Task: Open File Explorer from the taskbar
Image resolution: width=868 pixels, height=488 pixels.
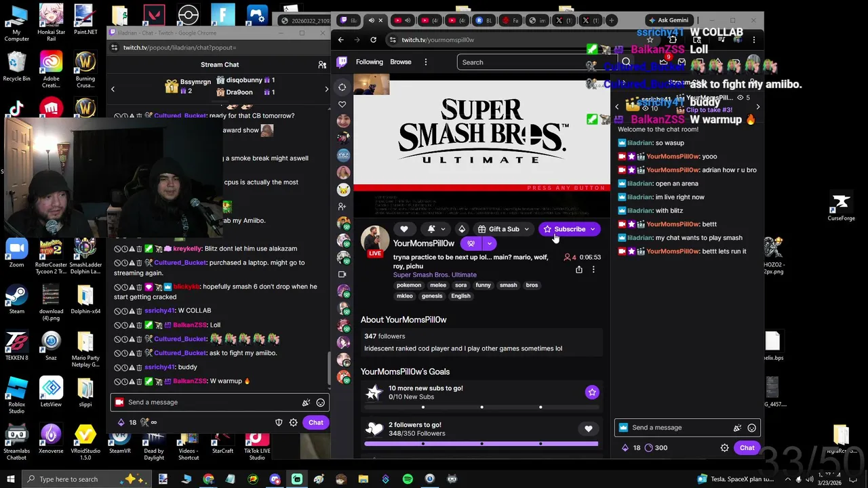Action: (363, 479)
